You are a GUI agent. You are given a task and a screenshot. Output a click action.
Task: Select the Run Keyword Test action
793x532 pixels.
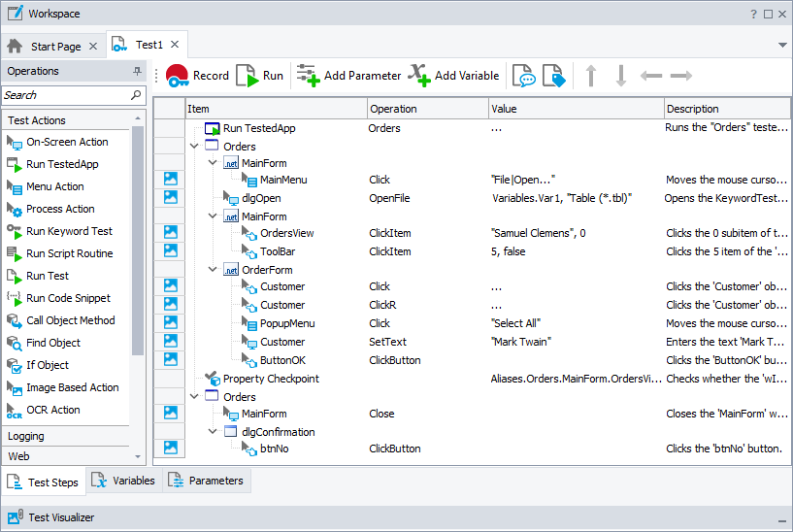click(x=68, y=231)
